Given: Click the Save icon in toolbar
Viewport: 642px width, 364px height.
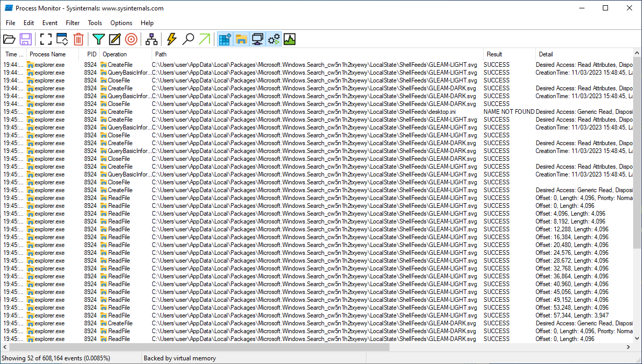Looking at the screenshot, I should click(x=26, y=39).
